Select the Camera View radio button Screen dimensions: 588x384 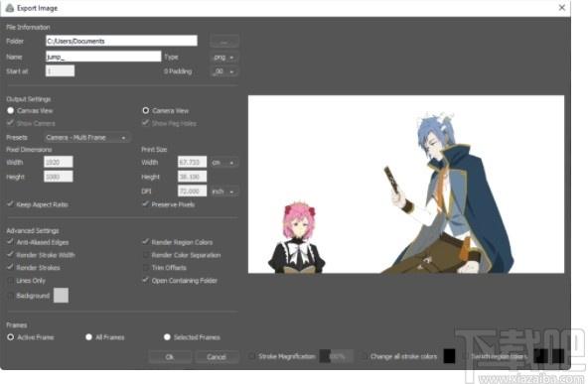(x=145, y=110)
